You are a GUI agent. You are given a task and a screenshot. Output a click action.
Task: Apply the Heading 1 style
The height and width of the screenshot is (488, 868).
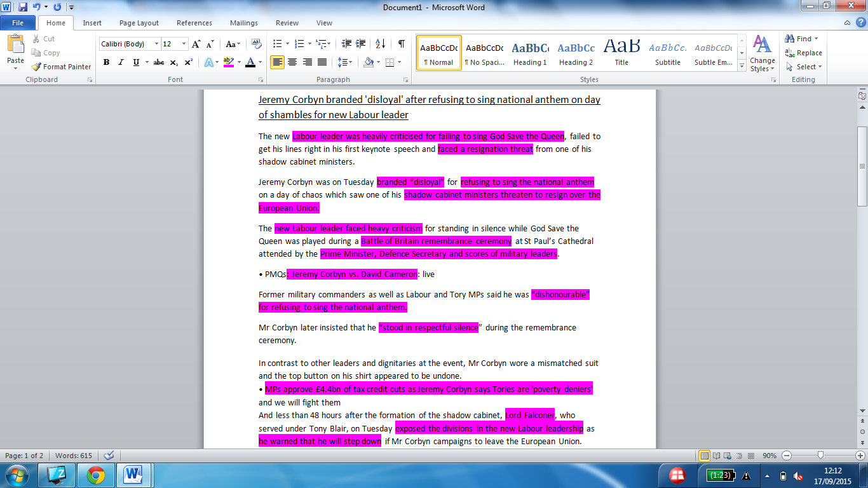click(x=530, y=53)
